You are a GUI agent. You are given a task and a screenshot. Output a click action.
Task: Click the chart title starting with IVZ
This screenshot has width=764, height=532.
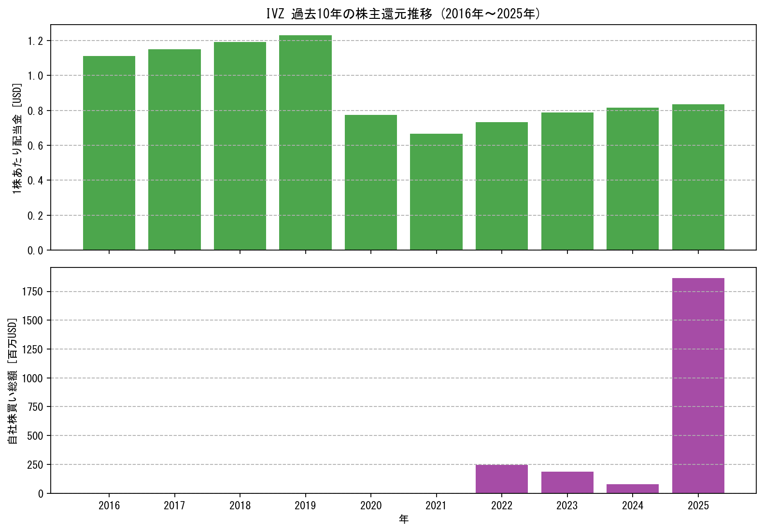(x=403, y=14)
